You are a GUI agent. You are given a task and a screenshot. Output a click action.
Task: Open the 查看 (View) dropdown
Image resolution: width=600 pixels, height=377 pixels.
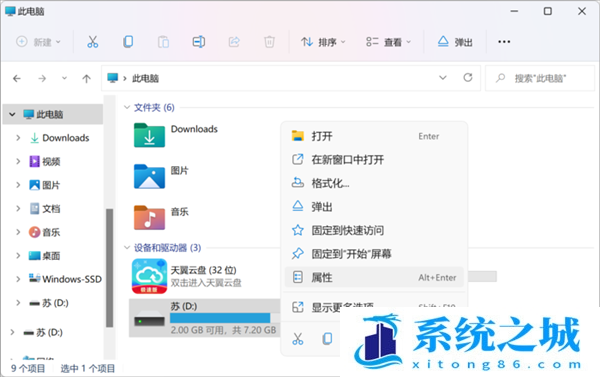[x=389, y=42]
